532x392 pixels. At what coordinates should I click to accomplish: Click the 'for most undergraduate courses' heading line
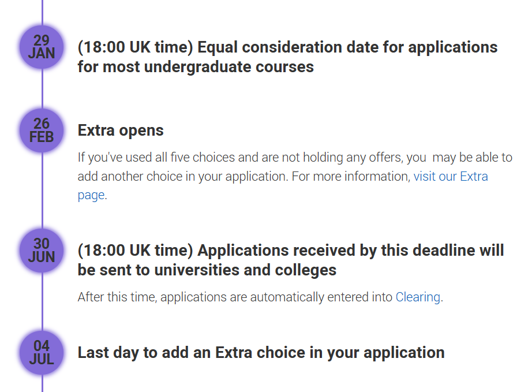pos(196,67)
